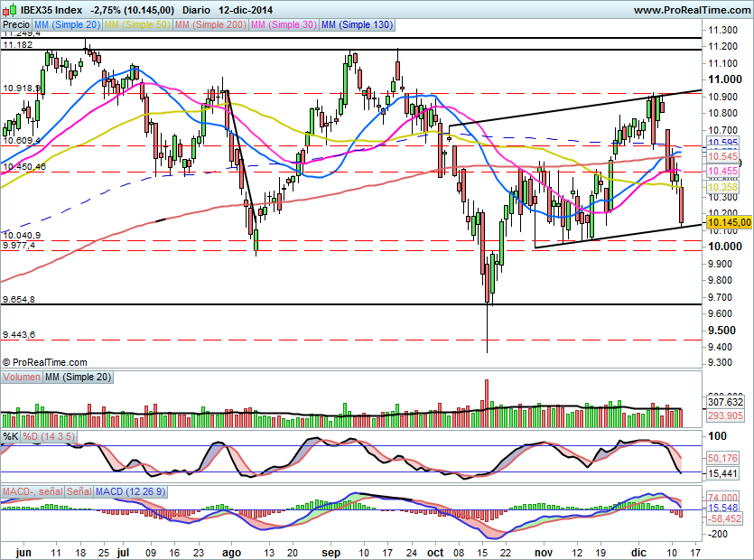Click the 9.443,6 level label
This screenshot has height=560, width=754.
click(19, 335)
